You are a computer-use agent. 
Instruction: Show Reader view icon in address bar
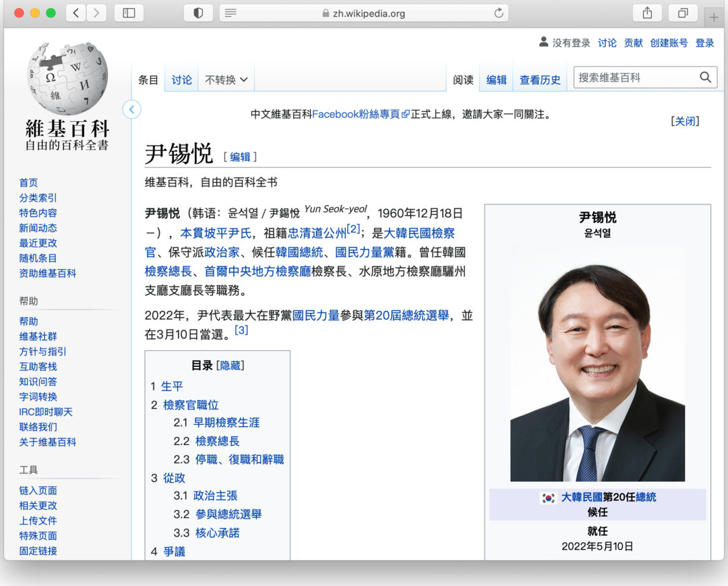click(231, 13)
